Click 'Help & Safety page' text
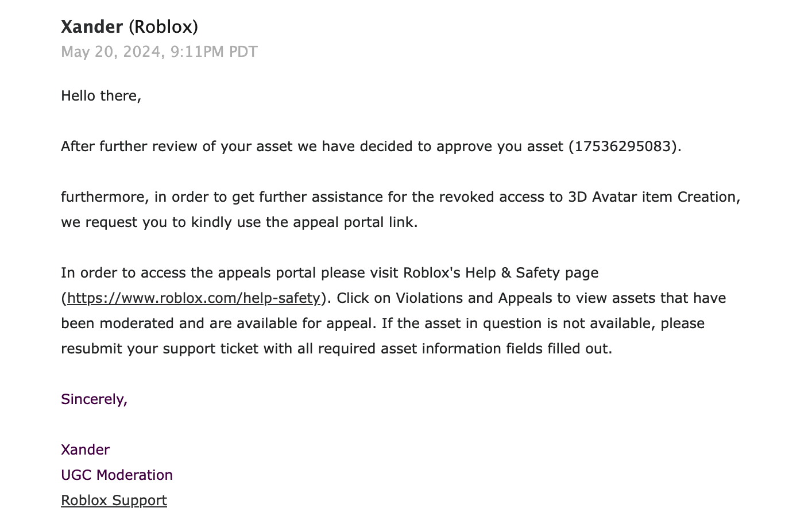This screenshot has height=531, width=812. click(532, 273)
